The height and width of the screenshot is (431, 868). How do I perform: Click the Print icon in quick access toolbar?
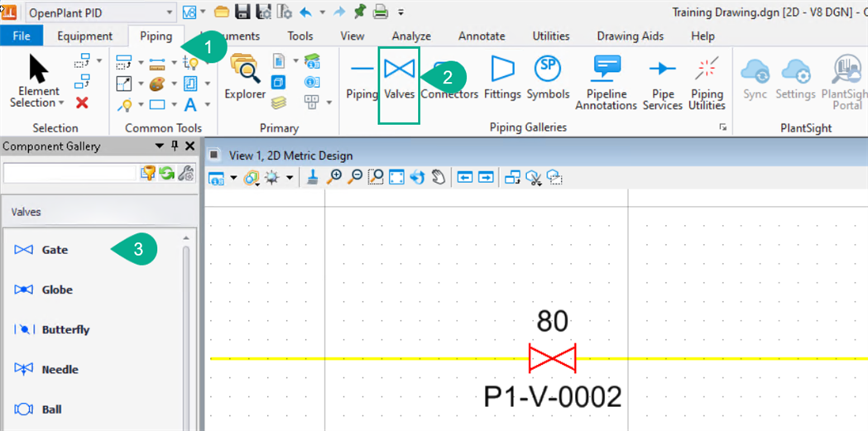(x=381, y=12)
